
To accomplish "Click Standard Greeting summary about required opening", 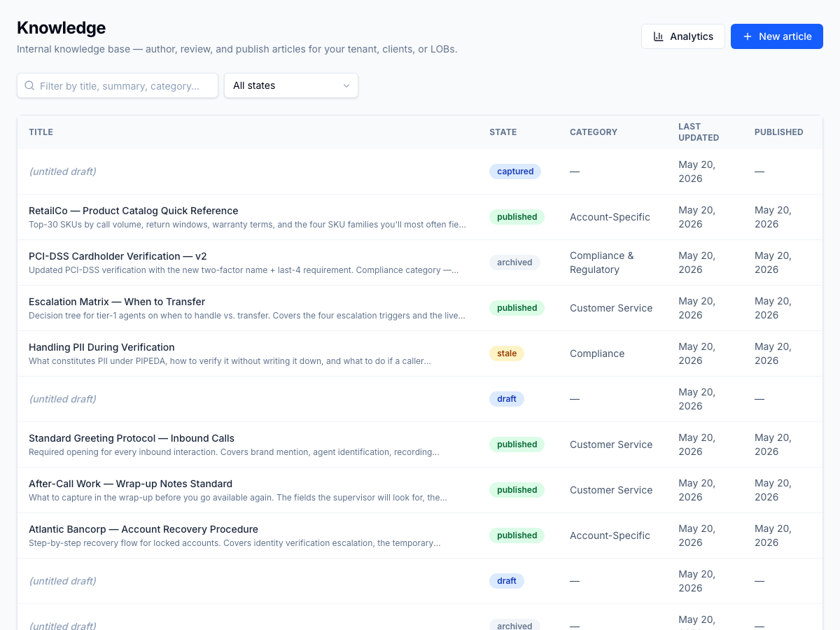I will [234, 452].
